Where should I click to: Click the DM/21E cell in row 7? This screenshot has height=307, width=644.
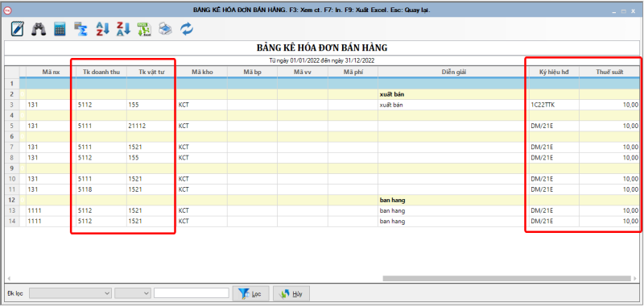554,147
